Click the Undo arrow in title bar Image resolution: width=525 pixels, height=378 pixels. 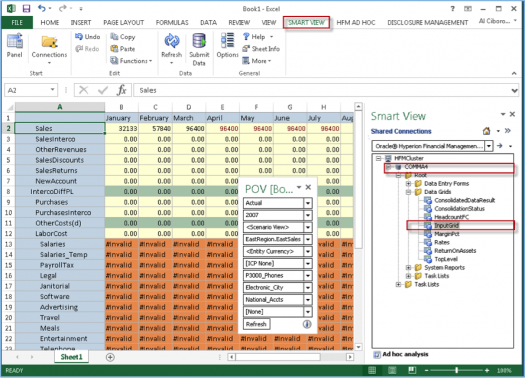coord(42,8)
